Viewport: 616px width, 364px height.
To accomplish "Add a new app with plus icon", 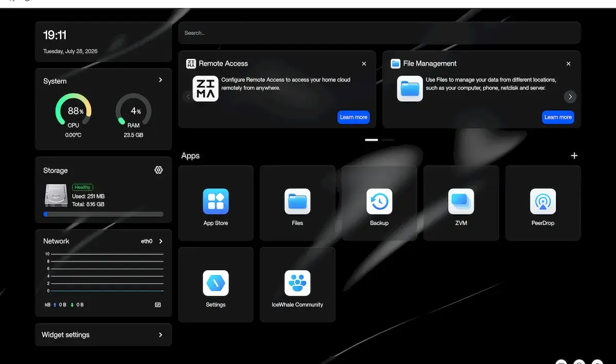I will pyautogui.click(x=574, y=156).
